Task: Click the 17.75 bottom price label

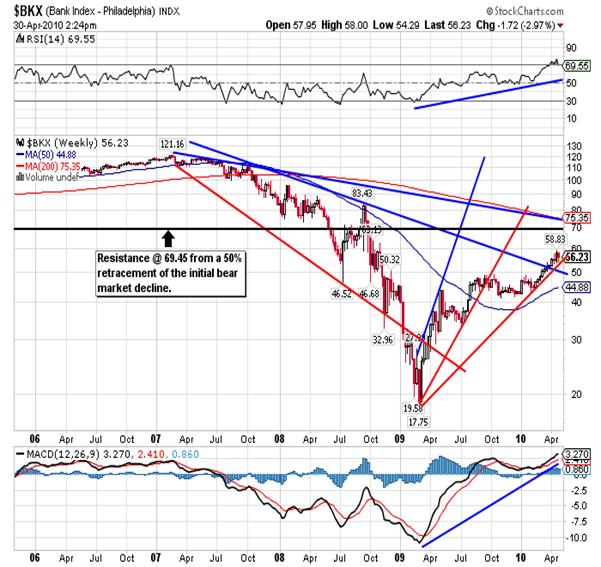Action: [418, 422]
